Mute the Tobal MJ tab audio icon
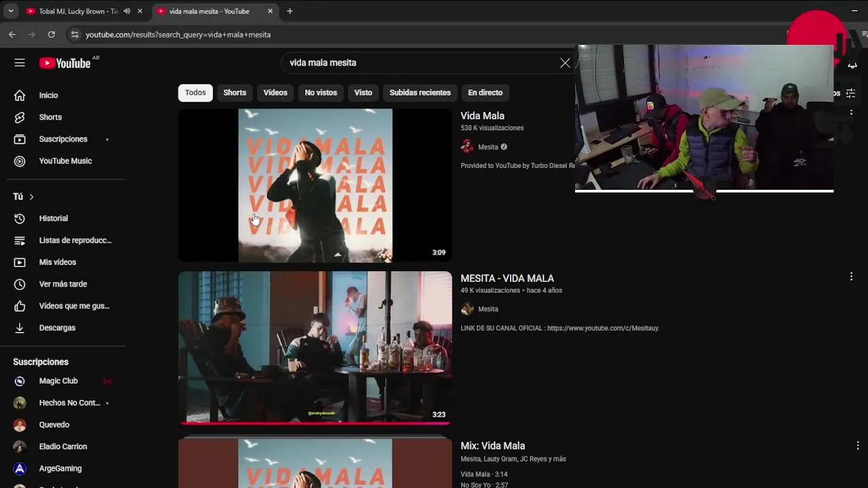Viewport: 868px width, 488px height. coord(127,11)
